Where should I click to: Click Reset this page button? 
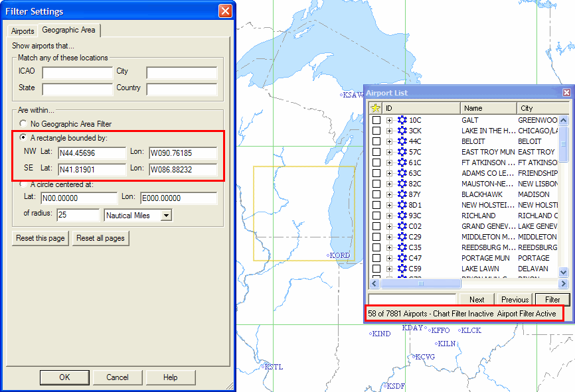pos(41,238)
